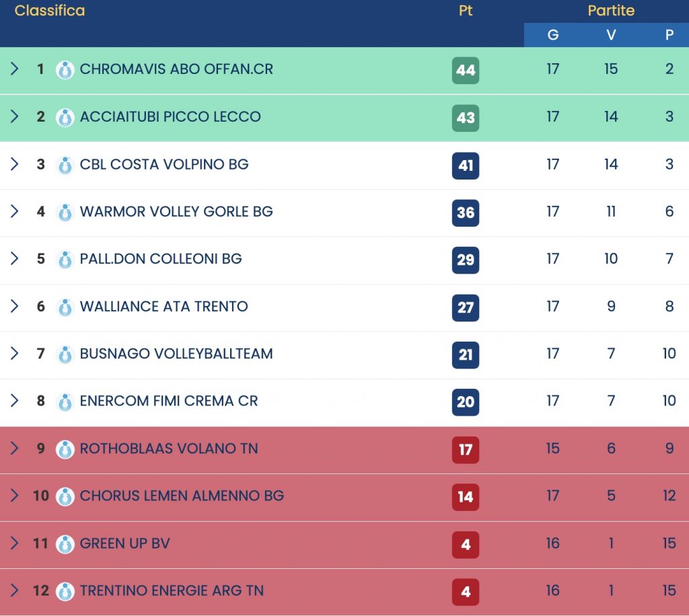Click the V wins column header
Screen dimensions: 689x616
pos(611,35)
